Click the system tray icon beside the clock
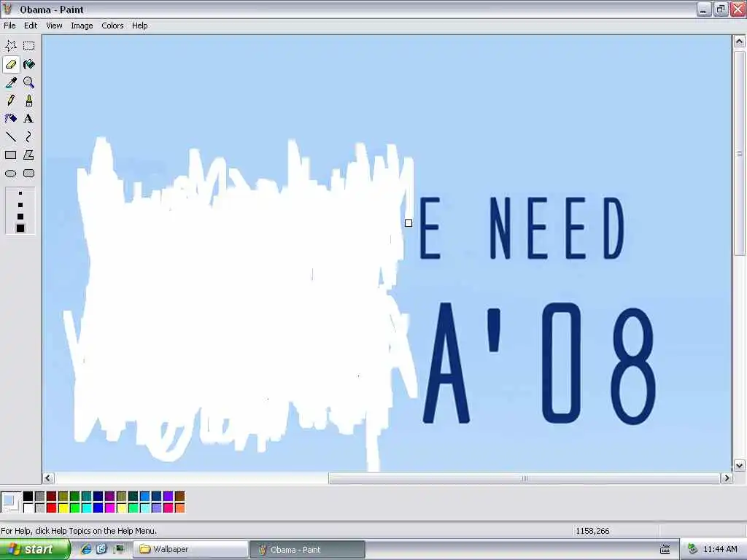Viewport: 747px width, 560px height. (x=693, y=549)
